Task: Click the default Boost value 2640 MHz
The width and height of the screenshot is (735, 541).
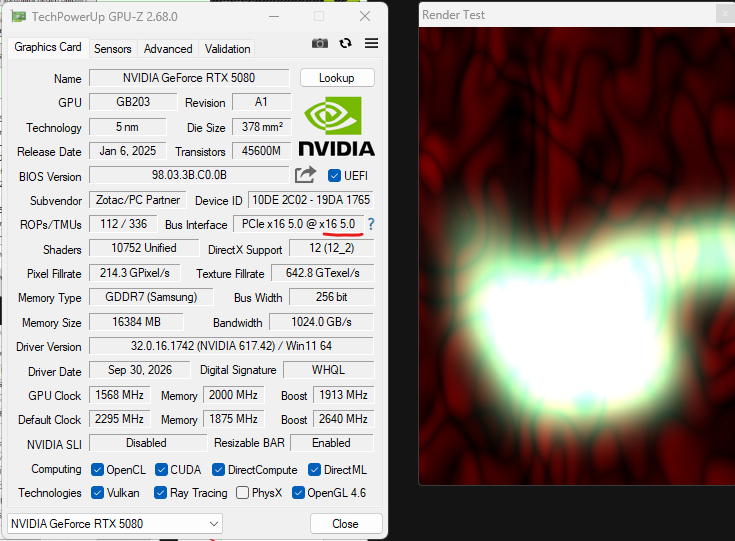Action: coord(344,419)
